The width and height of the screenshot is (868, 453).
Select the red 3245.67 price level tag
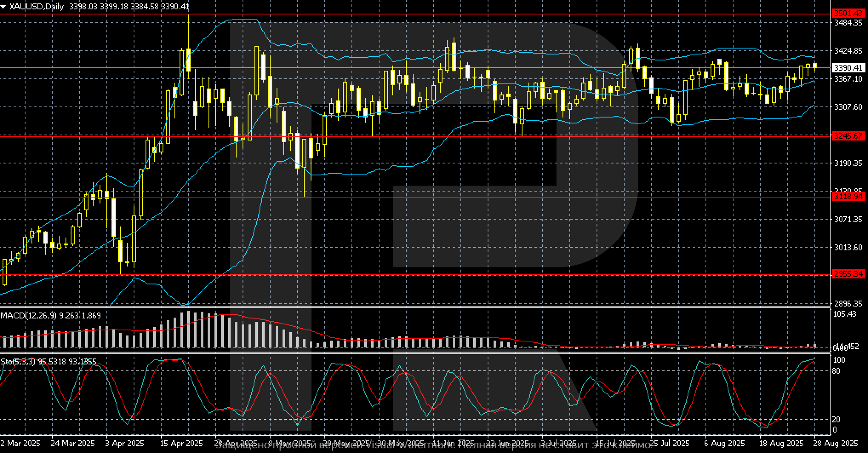click(x=848, y=136)
